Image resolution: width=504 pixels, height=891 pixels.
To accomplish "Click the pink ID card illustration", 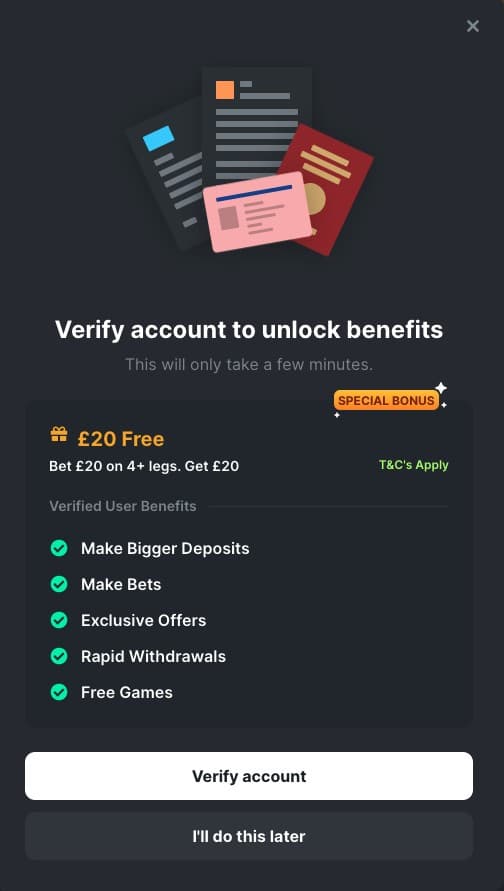I will click(257, 212).
